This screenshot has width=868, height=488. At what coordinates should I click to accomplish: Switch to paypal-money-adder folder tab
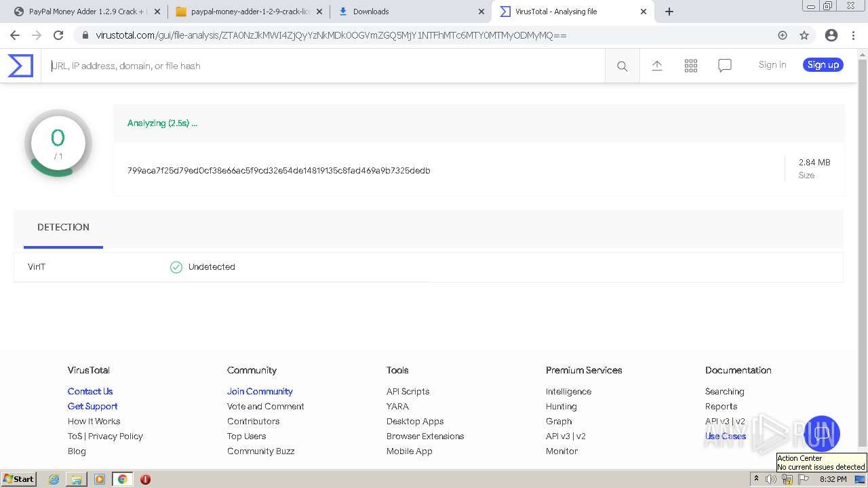248,12
